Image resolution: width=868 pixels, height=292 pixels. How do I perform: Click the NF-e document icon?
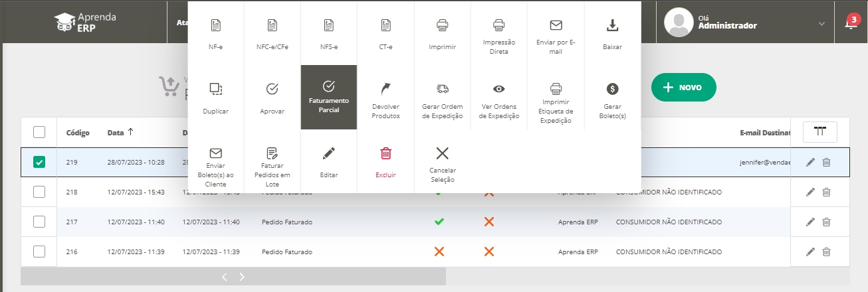coord(215,26)
